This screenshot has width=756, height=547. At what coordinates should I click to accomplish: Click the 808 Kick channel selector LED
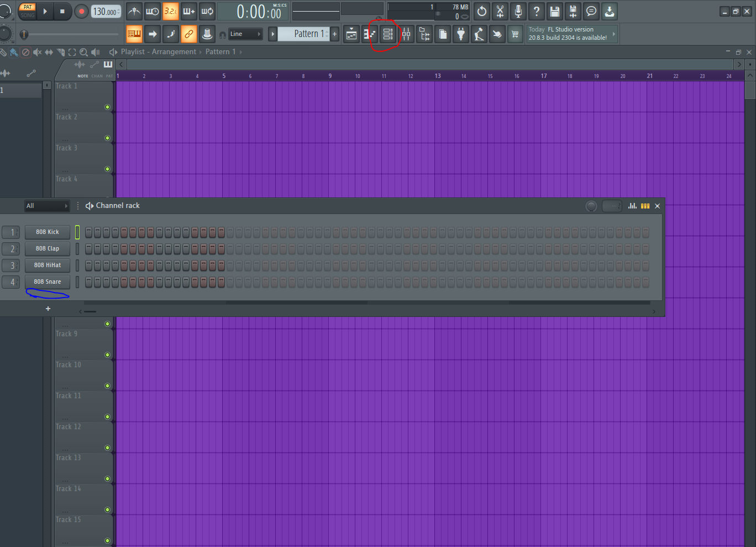click(x=77, y=232)
